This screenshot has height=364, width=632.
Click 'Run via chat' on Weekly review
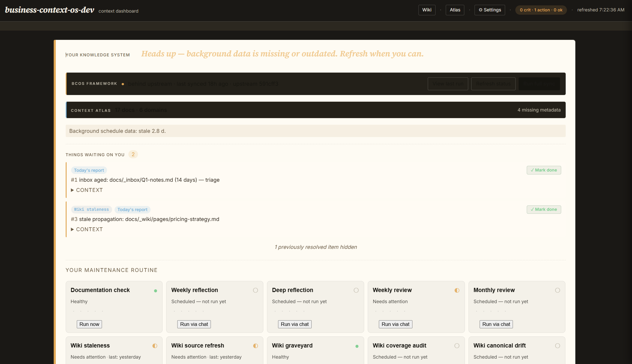click(395, 324)
